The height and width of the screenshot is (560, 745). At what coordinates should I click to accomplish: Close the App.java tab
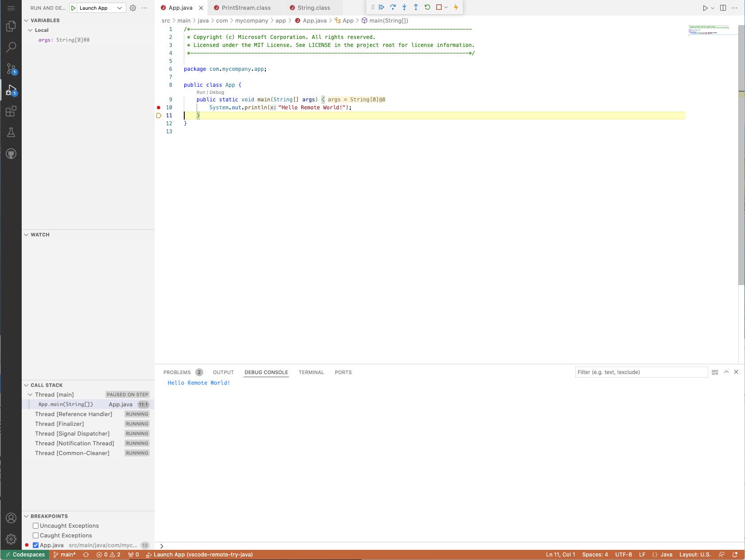click(x=201, y=8)
